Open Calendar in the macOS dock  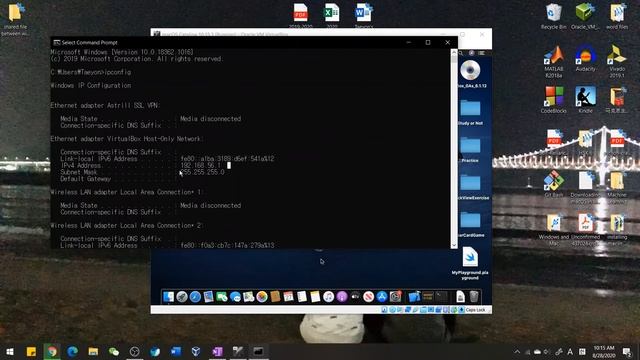tap(289, 297)
